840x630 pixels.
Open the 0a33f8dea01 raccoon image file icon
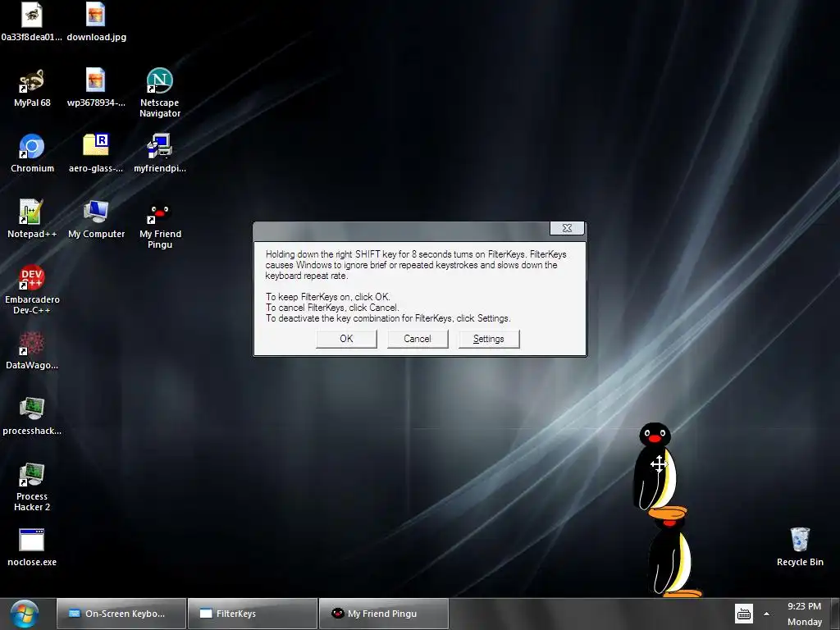coord(32,15)
